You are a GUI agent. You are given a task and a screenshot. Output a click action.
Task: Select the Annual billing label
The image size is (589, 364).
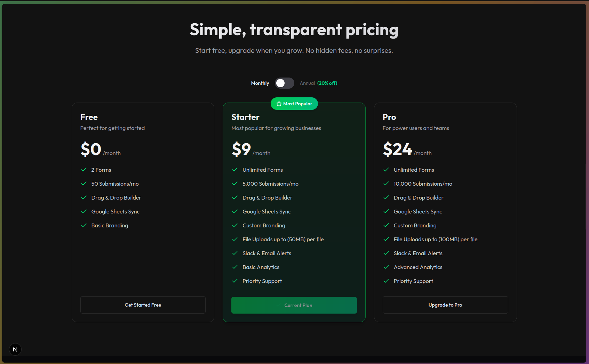point(307,83)
